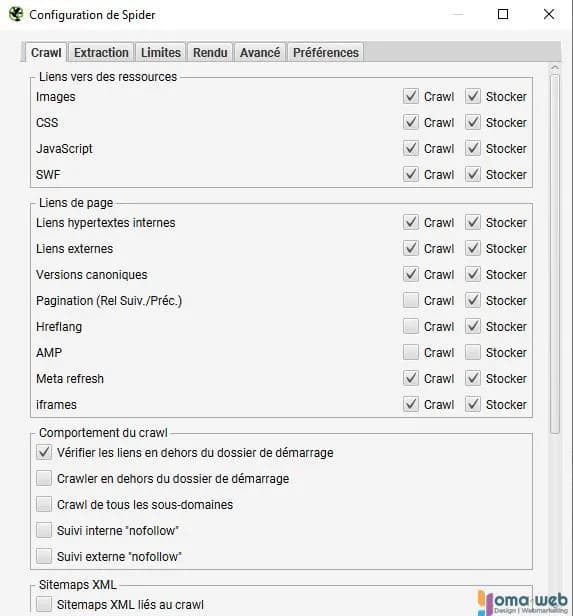This screenshot has height=616, width=573.
Task: Open the Limites tab
Action: tap(161, 52)
